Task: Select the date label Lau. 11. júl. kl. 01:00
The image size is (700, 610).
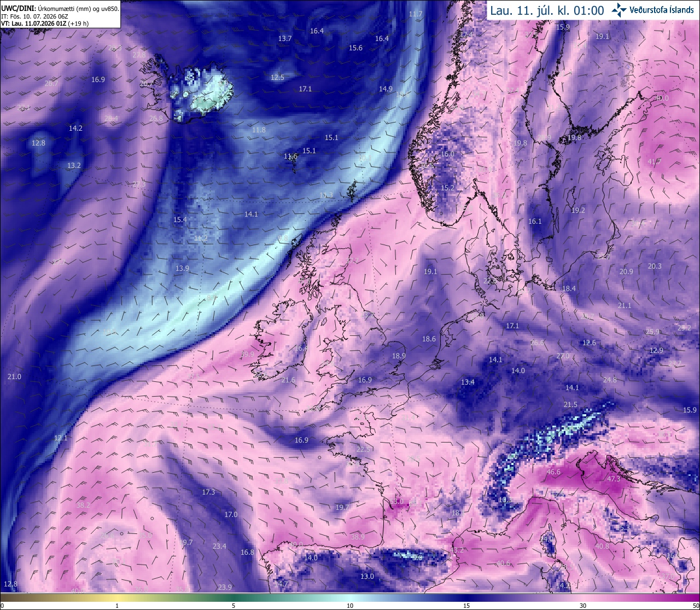Action: click(547, 10)
